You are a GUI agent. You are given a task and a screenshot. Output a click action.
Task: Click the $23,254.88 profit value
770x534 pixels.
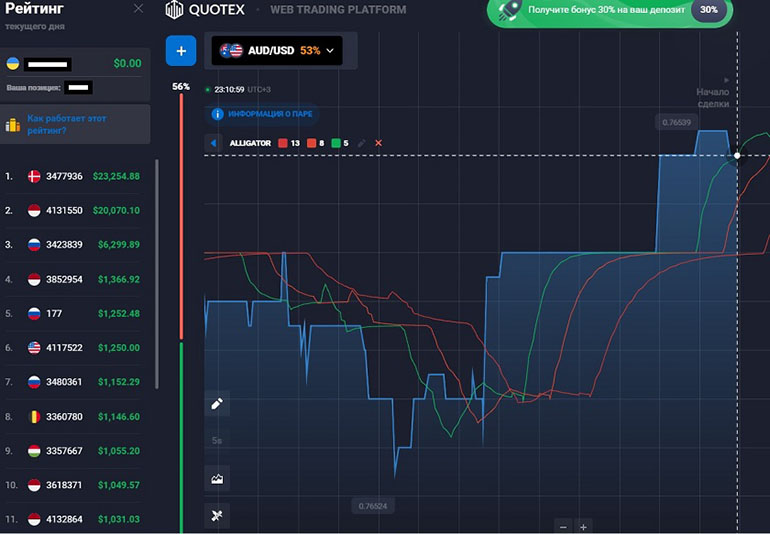tap(116, 176)
